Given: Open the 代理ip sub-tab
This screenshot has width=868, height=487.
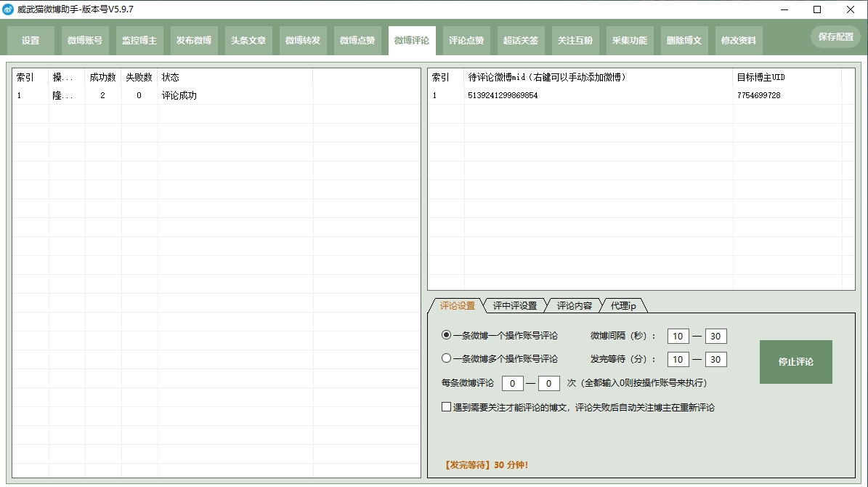Looking at the screenshot, I should click(623, 306).
